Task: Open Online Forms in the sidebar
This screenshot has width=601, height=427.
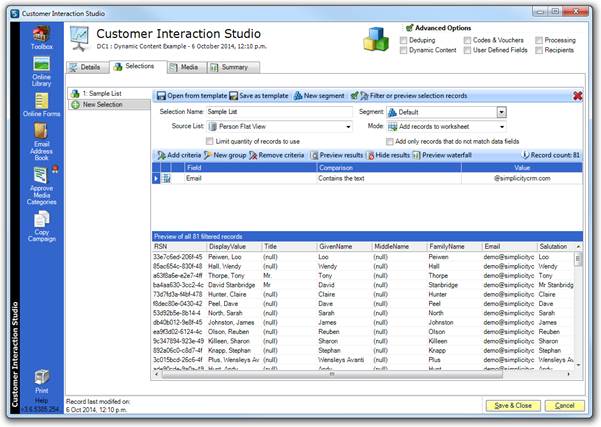Action: (41, 105)
